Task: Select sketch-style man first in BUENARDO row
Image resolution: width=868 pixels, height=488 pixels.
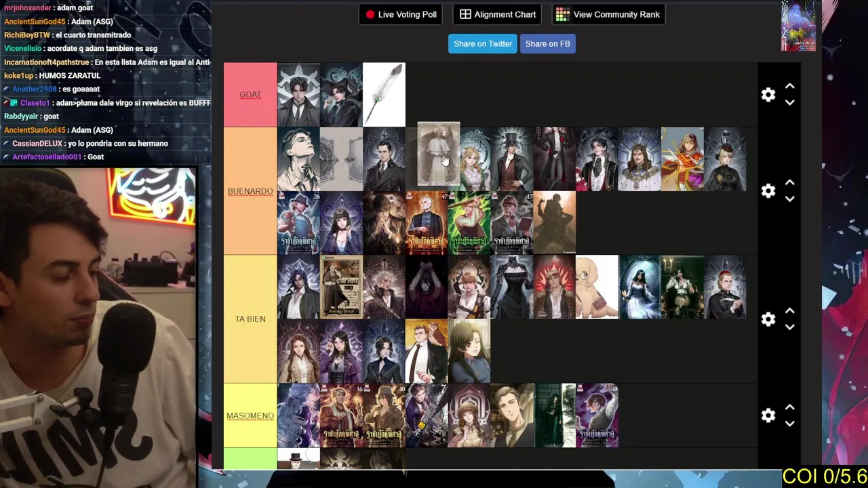Action: [298, 159]
